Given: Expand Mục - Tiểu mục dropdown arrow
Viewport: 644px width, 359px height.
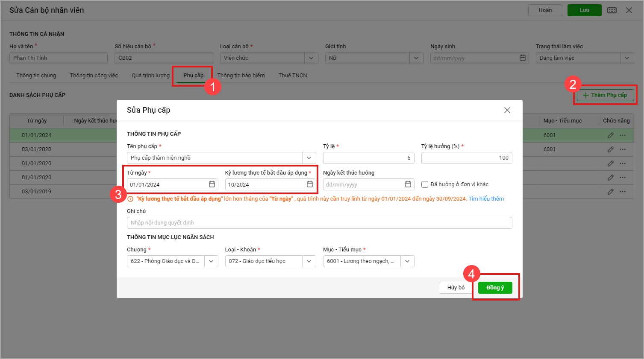Looking at the screenshot, I should pyautogui.click(x=407, y=261).
